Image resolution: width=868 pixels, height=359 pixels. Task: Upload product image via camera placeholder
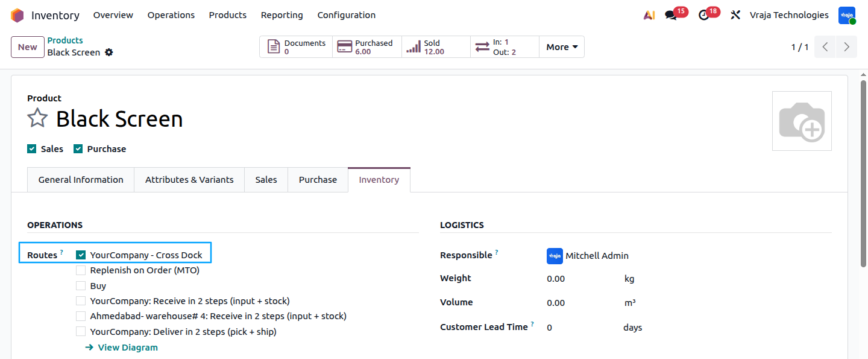tap(802, 121)
